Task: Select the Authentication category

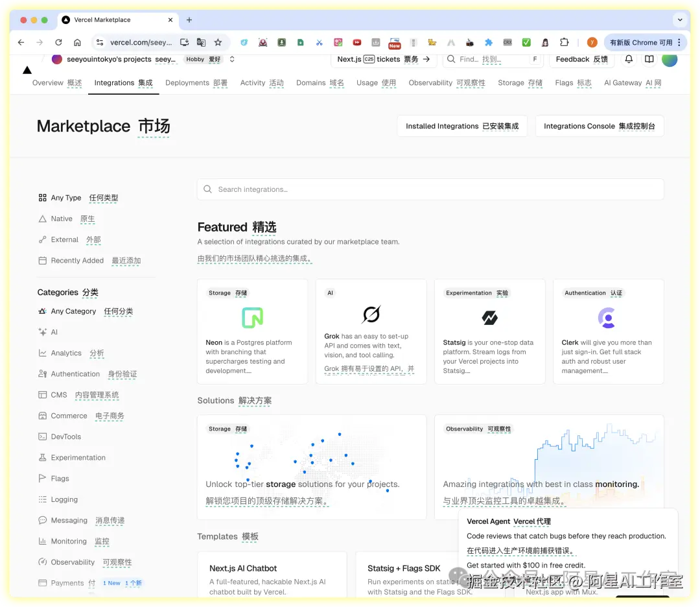Action: coord(87,374)
